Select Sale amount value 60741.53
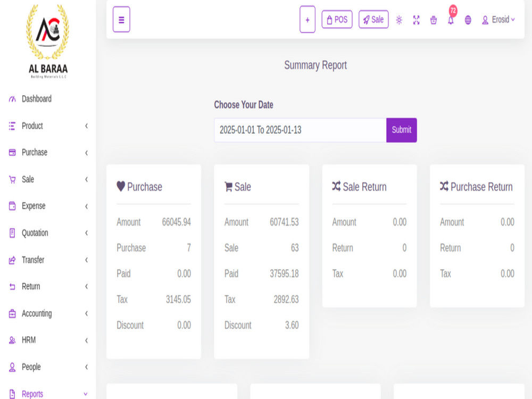The height and width of the screenshot is (399, 532). pos(284,222)
